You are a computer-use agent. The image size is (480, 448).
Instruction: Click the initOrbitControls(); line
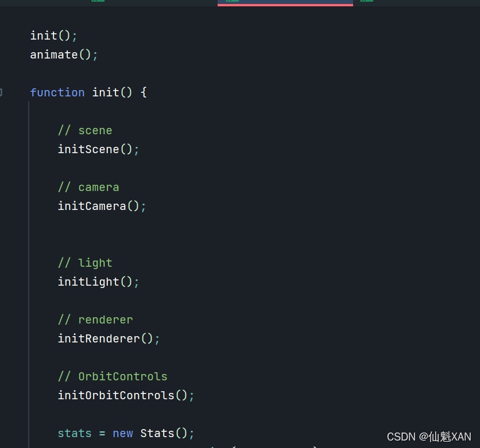126,395
